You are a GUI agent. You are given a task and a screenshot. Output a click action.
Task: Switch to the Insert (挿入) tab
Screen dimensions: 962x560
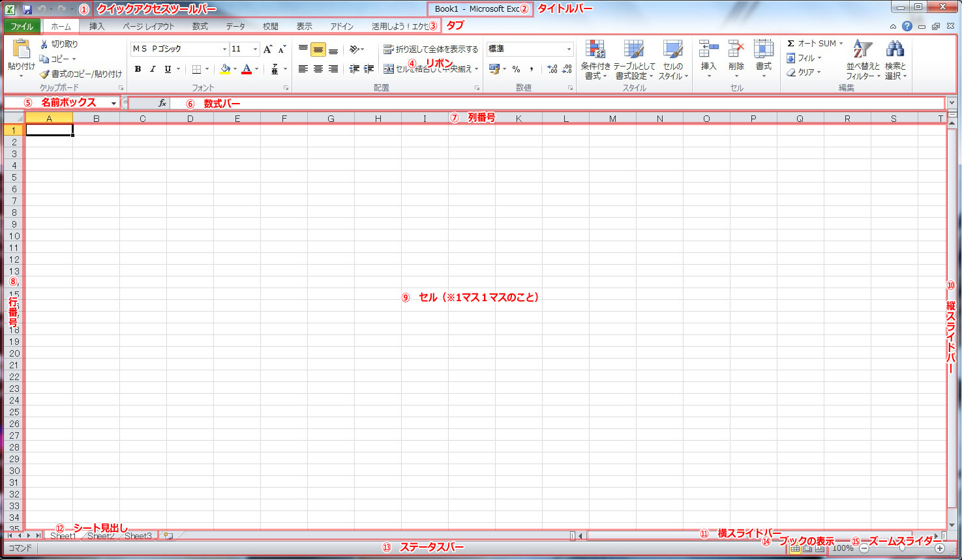(97, 27)
